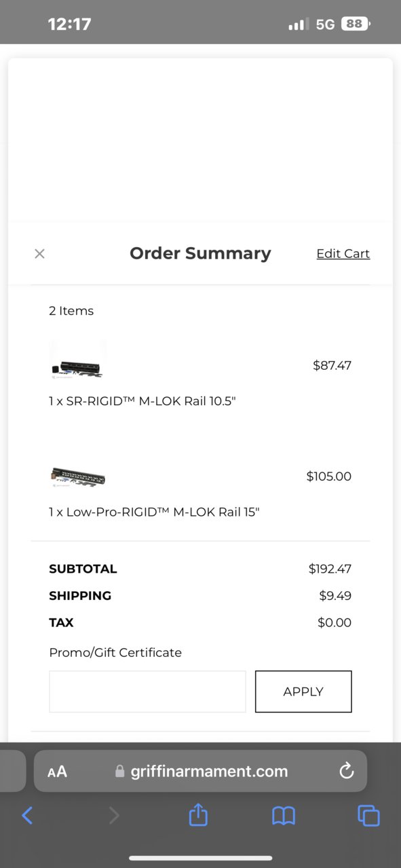Select the Low-Pro-RIGID M-LOK Rail 15" item text
The height and width of the screenshot is (868, 401).
tap(154, 512)
